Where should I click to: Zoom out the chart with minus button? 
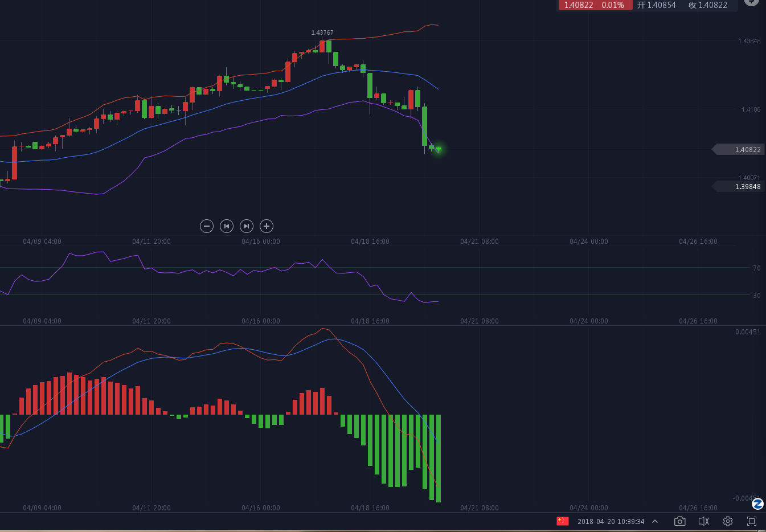[207, 226]
